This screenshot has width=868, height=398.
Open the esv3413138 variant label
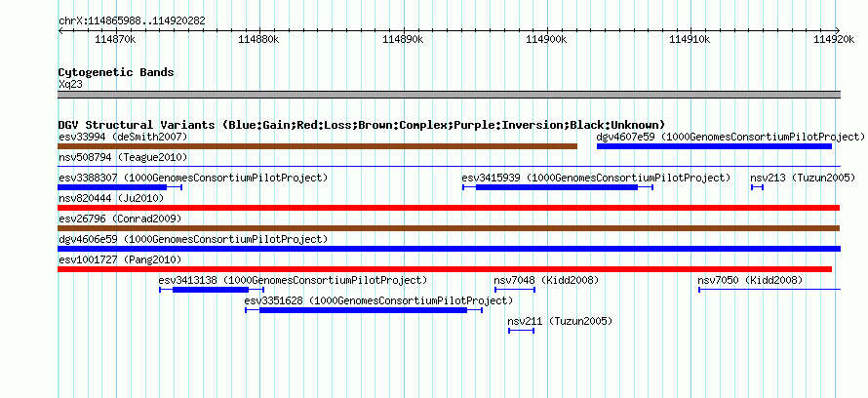click(x=294, y=280)
